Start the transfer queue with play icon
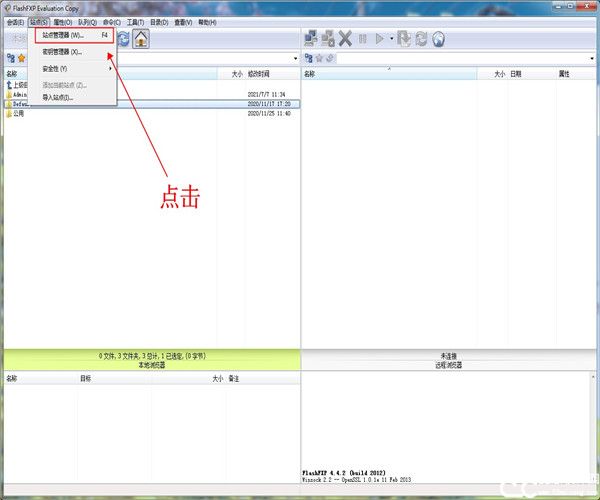 click(x=379, y=38)
